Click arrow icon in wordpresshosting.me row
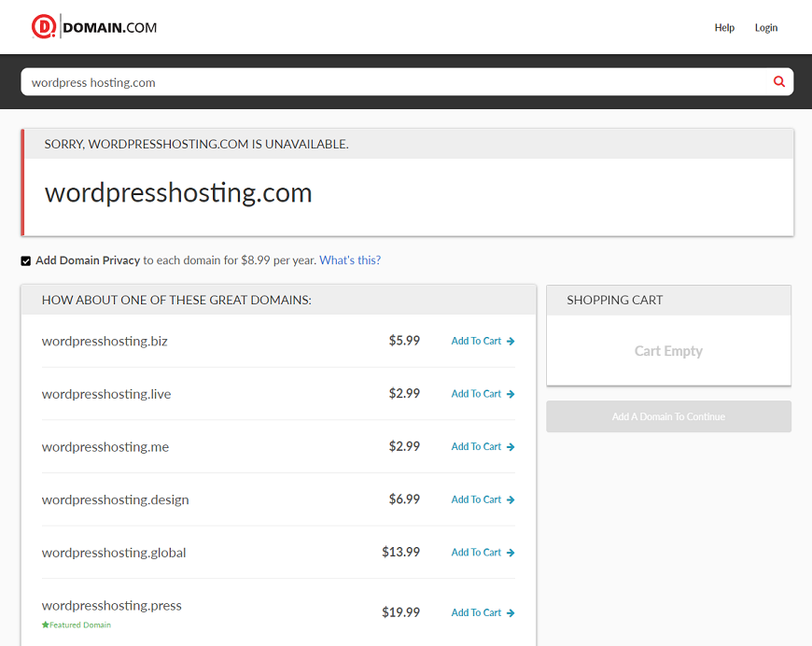The height and width of the screenshot is (646, 812). [x=511, y=446]
